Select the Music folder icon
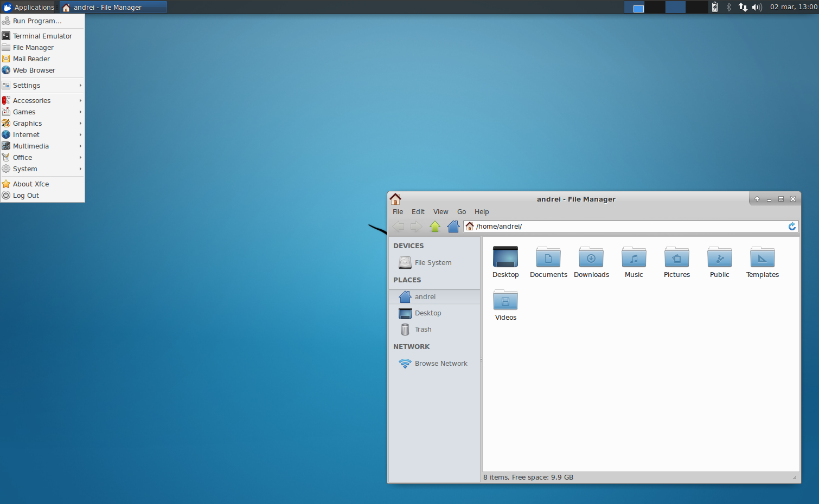Screen dimensions: 819x504 [634, 258]
